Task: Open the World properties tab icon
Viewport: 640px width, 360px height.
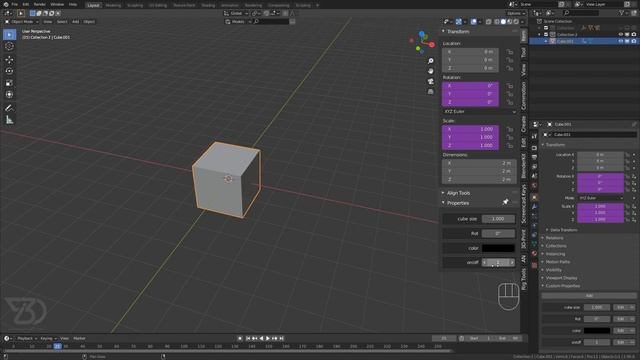Action: (x=534, y=186)
